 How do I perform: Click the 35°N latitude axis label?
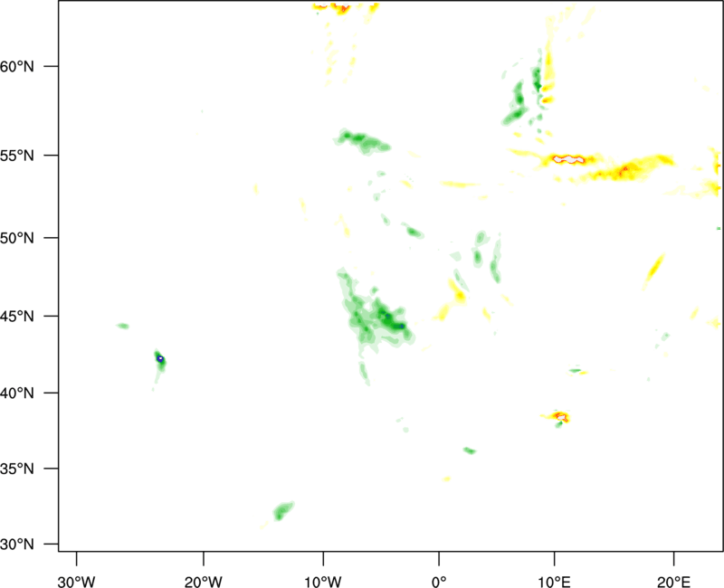click(x=17, y=469)
